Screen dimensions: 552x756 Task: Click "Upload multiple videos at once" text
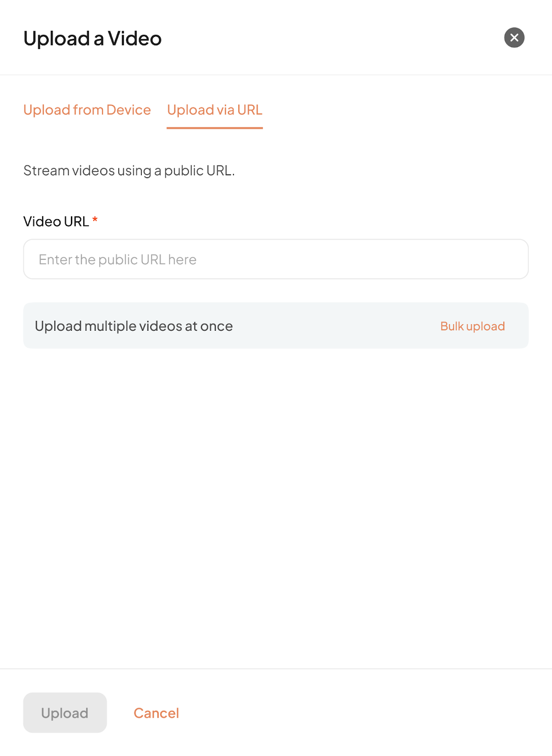pyautogui.click(x=134, y=326)
